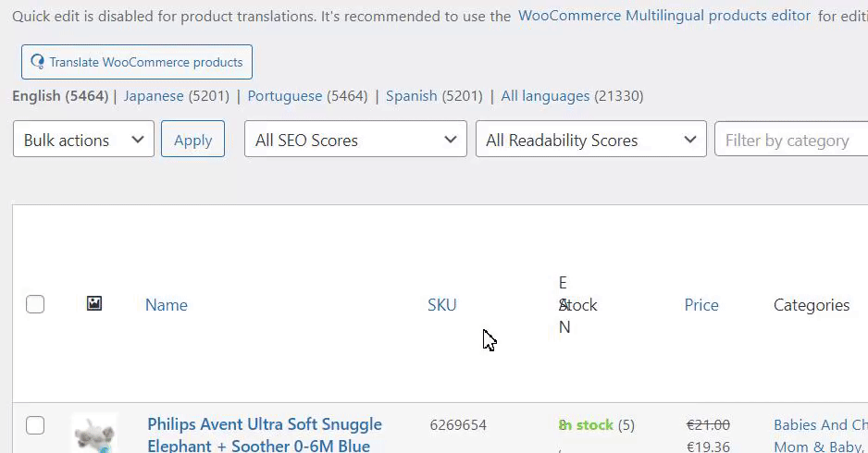Sort the table by Name column
The height and width of the screenshot is (453, 868).
(x=167, y=305)
